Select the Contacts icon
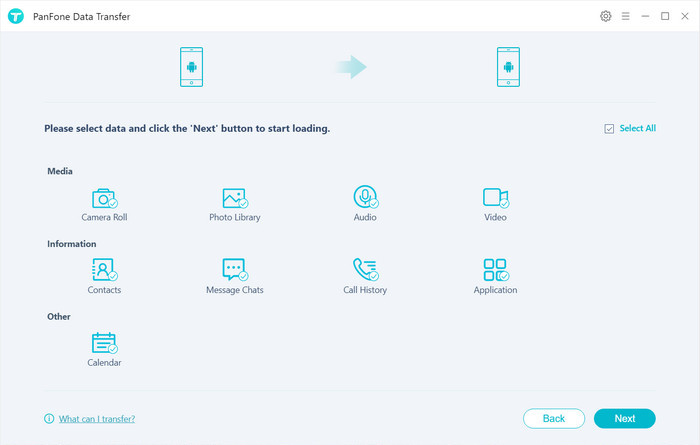Image resolution: width=700 pixels, height=445 pixels. click(x=104, y=270)
